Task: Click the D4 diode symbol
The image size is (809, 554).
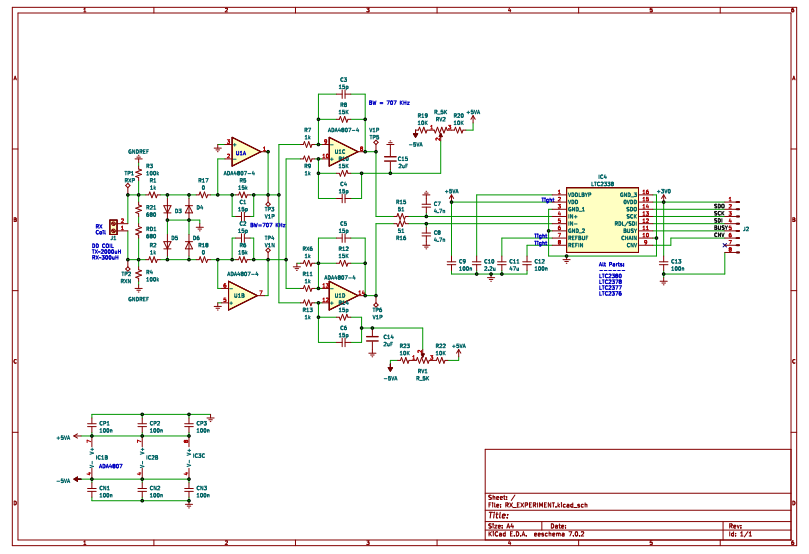Action: tap(189, 210)
